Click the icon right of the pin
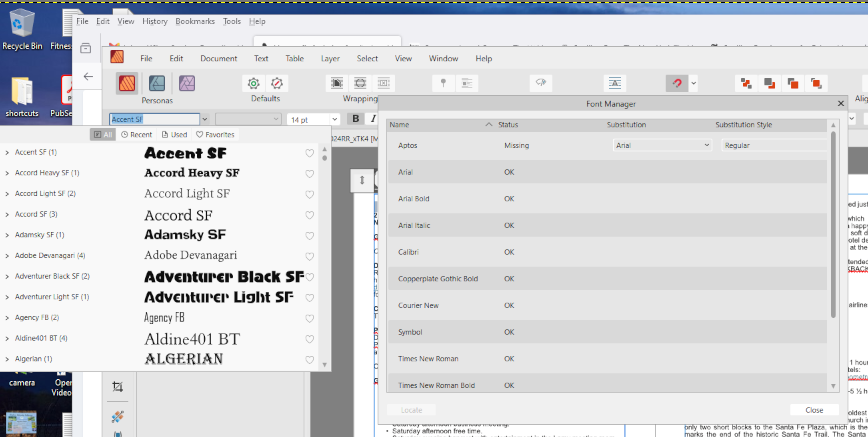Screen dimensions: 868x437 [467, 83]
